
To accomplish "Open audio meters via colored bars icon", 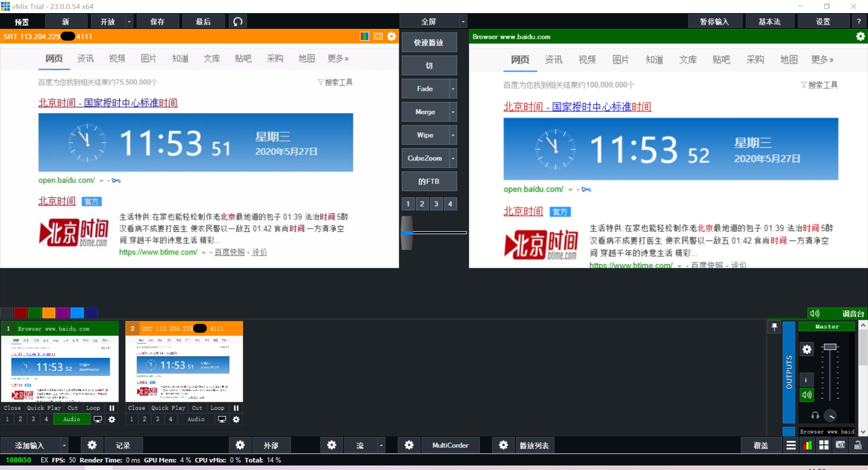I will pyautogui.click(x=808, y=445).
